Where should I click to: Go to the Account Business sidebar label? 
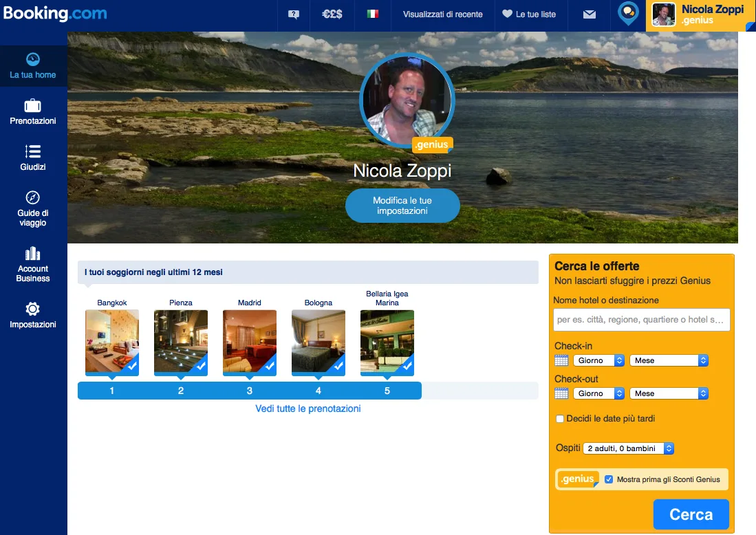[33, 273]
